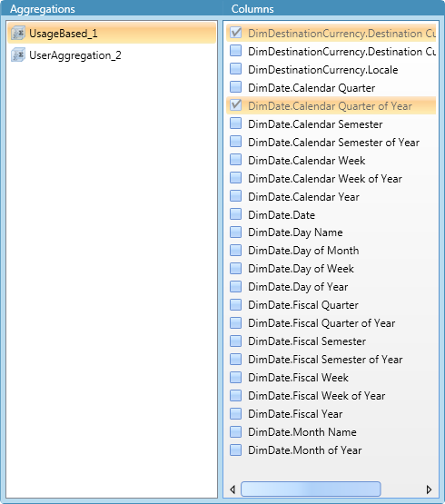Enable DimDate.Fiscal Quarter checkbox
The width and height of the screenshot is (445, 504).
click(236, 304)
